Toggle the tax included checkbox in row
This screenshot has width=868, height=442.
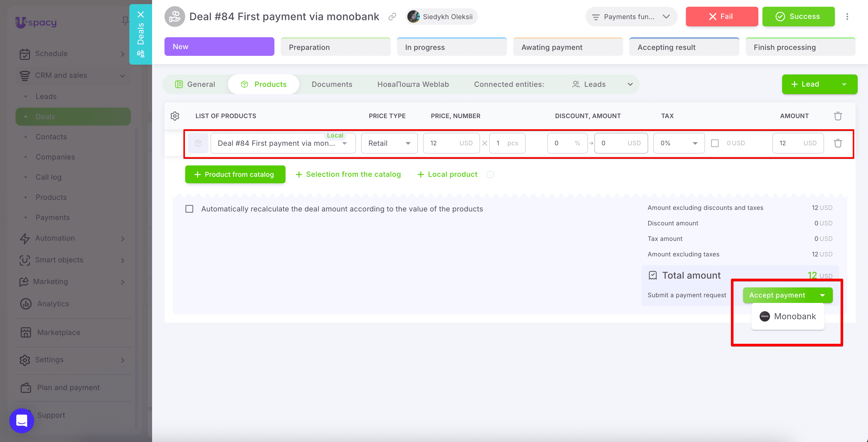pyautogui.click(x=715, y=143)
